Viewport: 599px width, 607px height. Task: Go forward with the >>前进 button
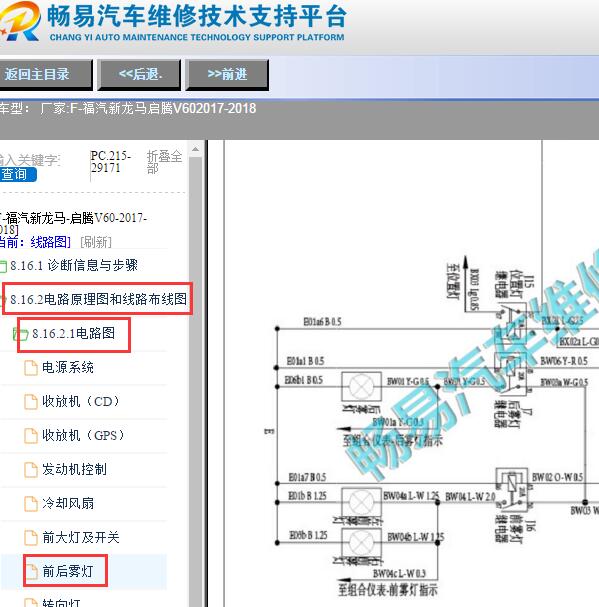[227, 74]
